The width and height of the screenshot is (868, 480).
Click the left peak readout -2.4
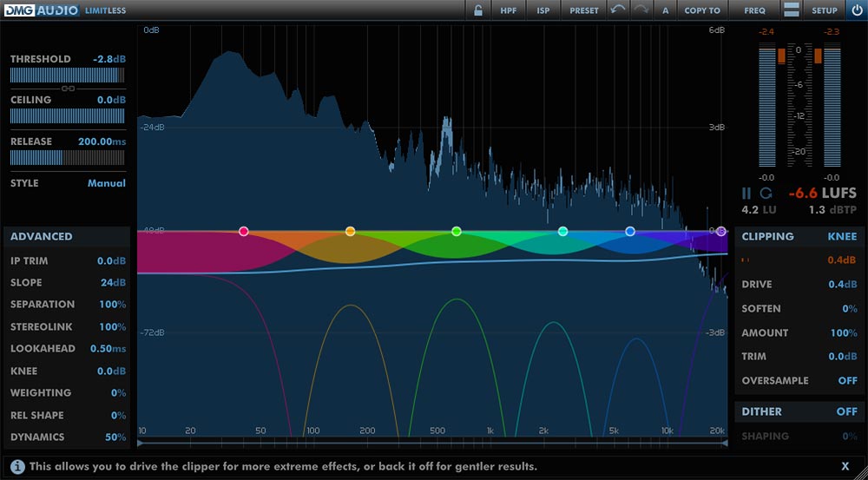point(766,31)
